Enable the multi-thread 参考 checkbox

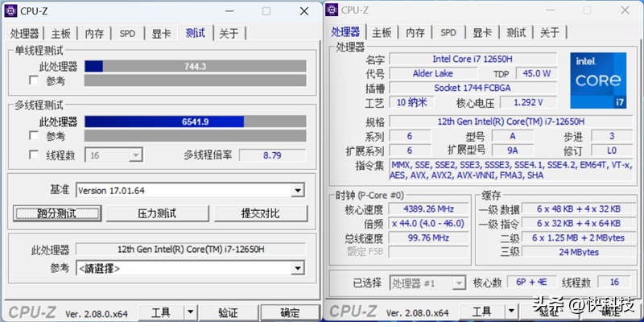pyautogui.click(x=34, y=136)
